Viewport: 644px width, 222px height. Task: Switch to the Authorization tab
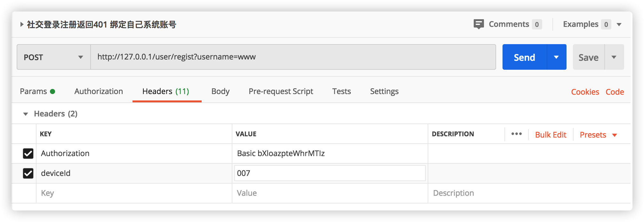[99, 91]
